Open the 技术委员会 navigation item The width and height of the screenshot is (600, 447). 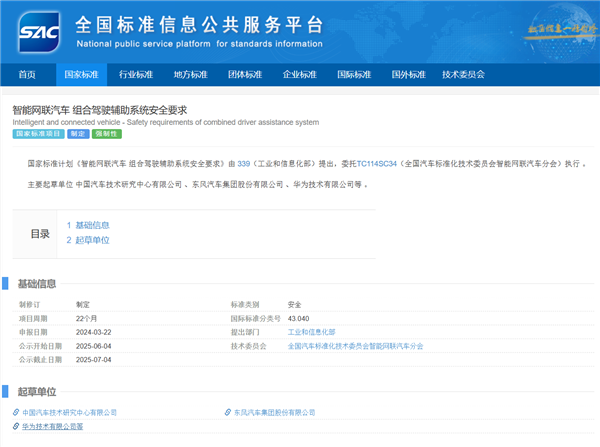point(464,74)
